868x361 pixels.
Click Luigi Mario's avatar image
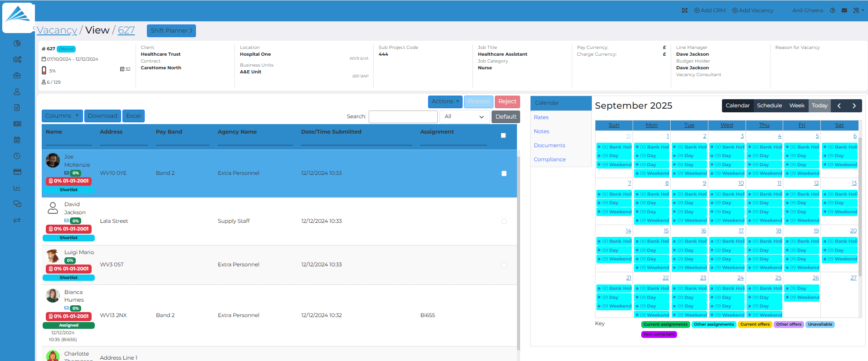pos(53,256)
